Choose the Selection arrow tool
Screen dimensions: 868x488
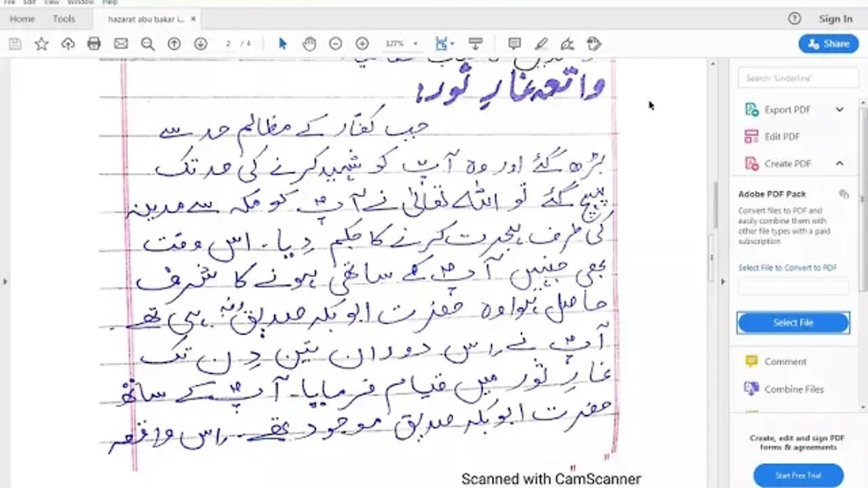283,44
